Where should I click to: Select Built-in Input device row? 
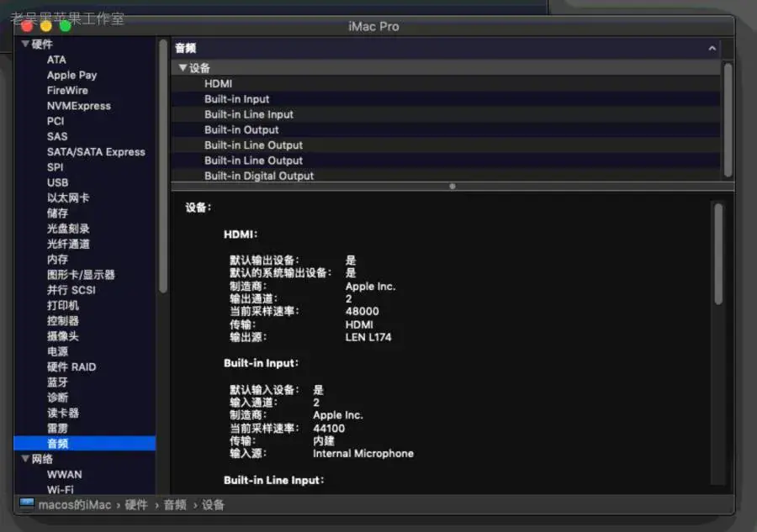pos(446,99)
